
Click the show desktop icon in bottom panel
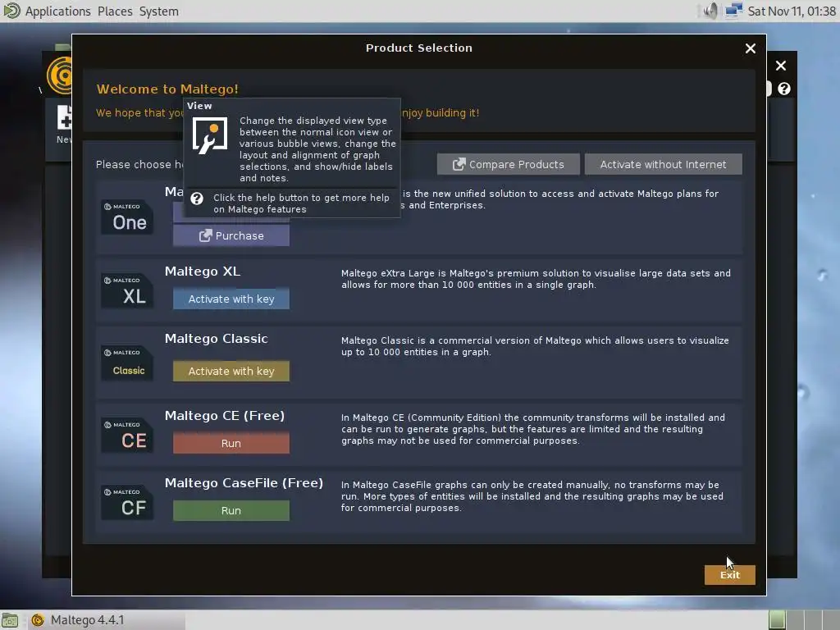10,620
